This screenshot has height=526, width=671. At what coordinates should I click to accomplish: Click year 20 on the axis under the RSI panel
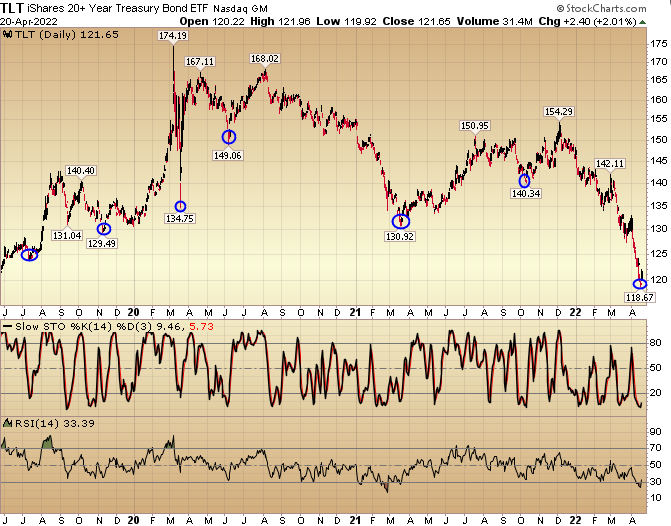point(134,520)
